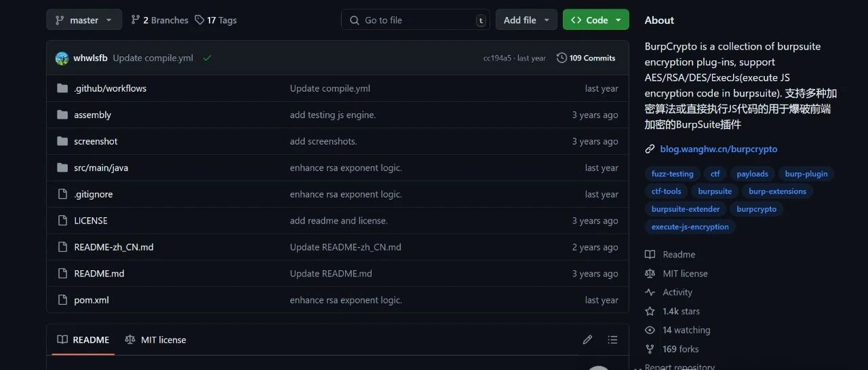Switch to the MIT license tab
The image size is (868, 370).
[155, 339]
